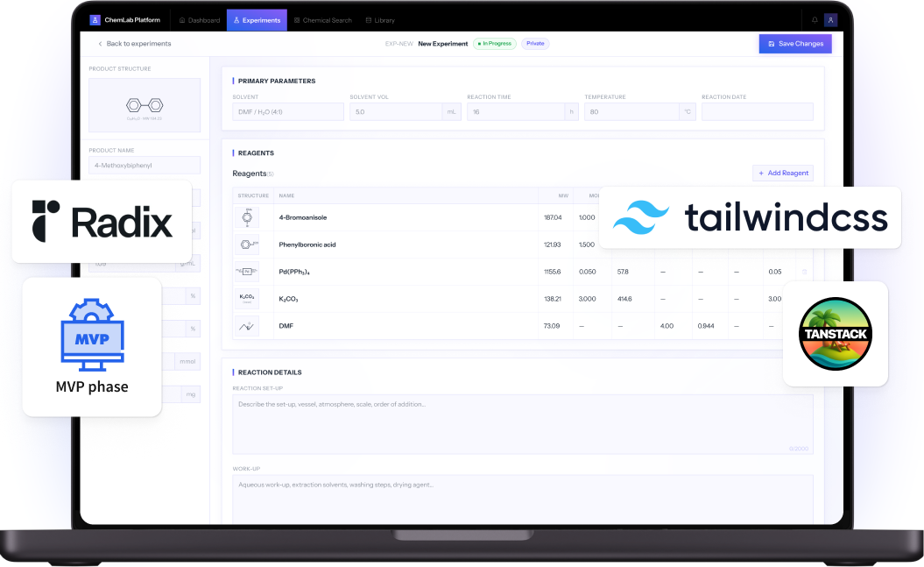
Task: Click into the Work-Up text area
Action: tap(523, 500)
